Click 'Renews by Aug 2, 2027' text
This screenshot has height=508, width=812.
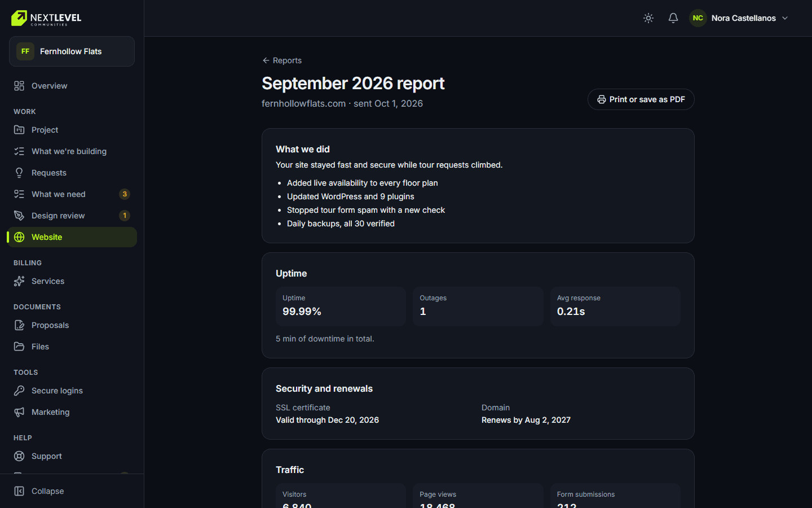click(526, 420)
